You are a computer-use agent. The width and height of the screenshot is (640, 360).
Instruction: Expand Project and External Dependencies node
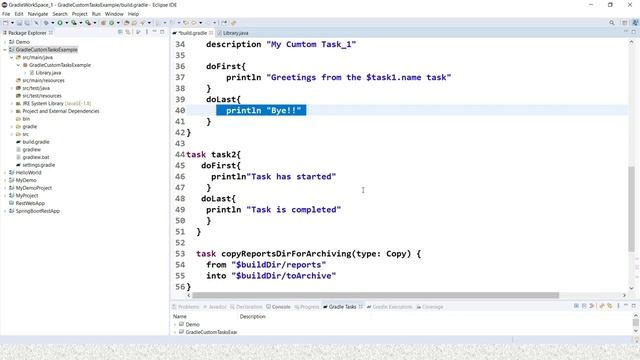coord(12,111)
